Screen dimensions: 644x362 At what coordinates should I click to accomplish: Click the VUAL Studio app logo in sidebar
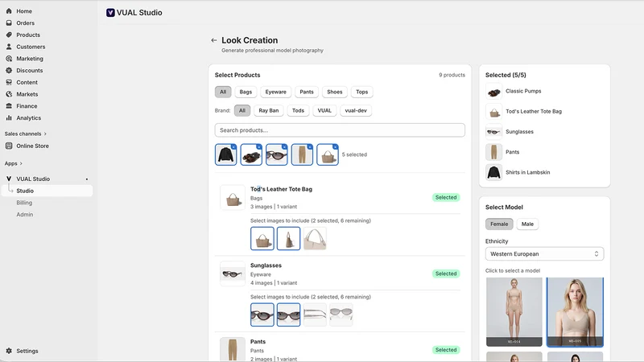9,179
